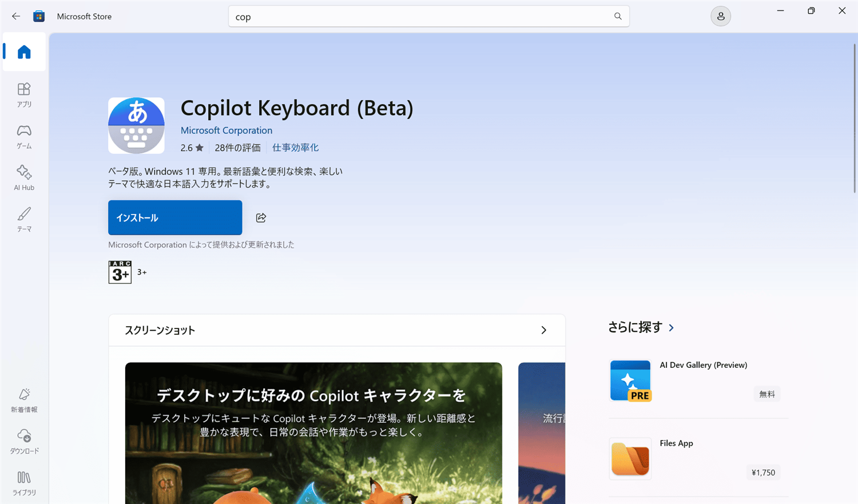Click 28件の評価 ratings count
The image size is (858, 504).
pos(237,148)
